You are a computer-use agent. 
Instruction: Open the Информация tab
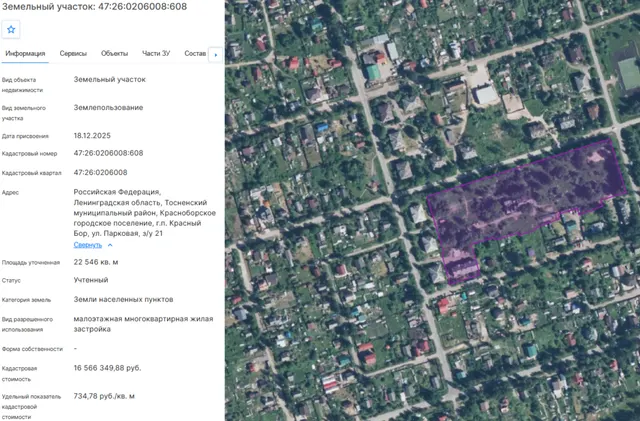coord(25,53)
